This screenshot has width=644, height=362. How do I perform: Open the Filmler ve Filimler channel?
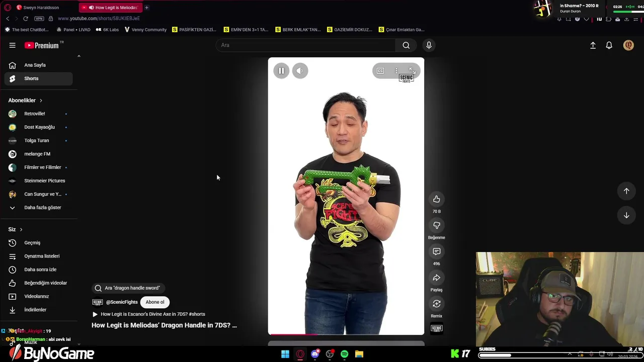[x=38, y=167]
